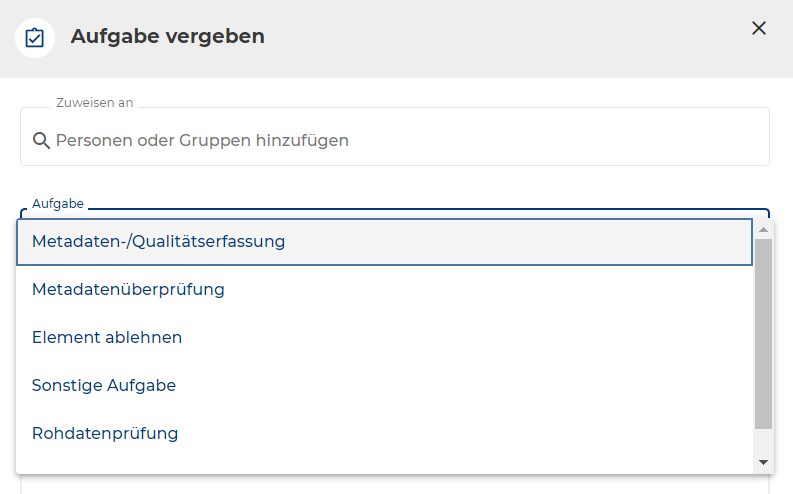Image resolution: width=793 pixels, height=494 pixels.
Task: Click the Aufgabe vergeben dialog title
Action: click(168, 37)
